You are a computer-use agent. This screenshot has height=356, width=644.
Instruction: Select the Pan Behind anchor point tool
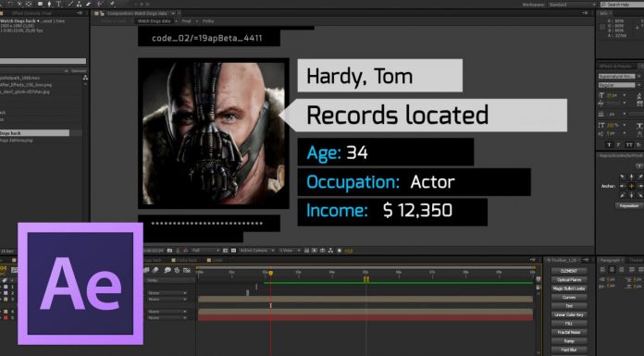[29, 4]
